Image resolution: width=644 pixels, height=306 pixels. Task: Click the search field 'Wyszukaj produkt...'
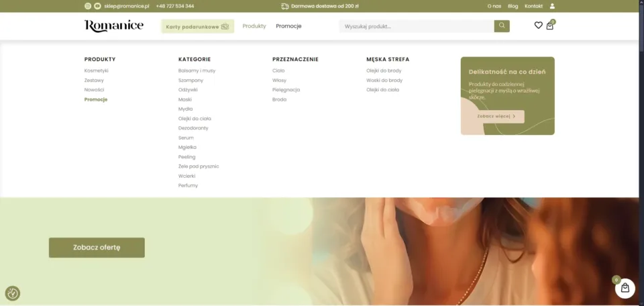tap(417, 26)
